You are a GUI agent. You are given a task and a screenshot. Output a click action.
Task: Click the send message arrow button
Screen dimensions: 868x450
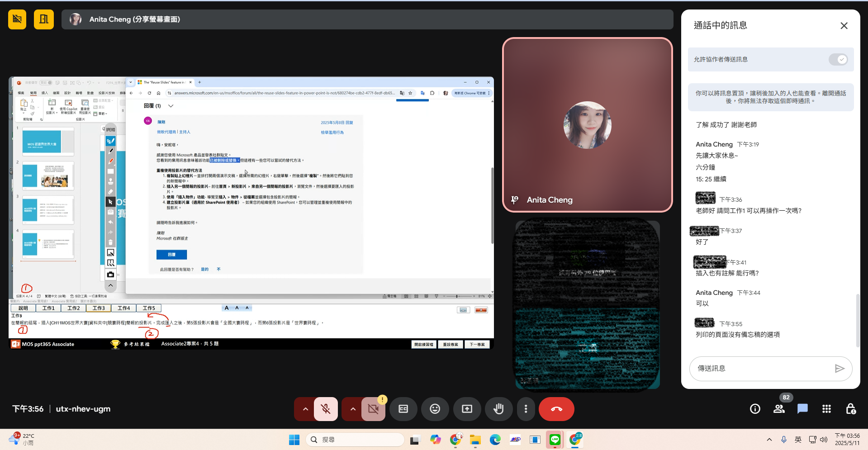[840, 369]
